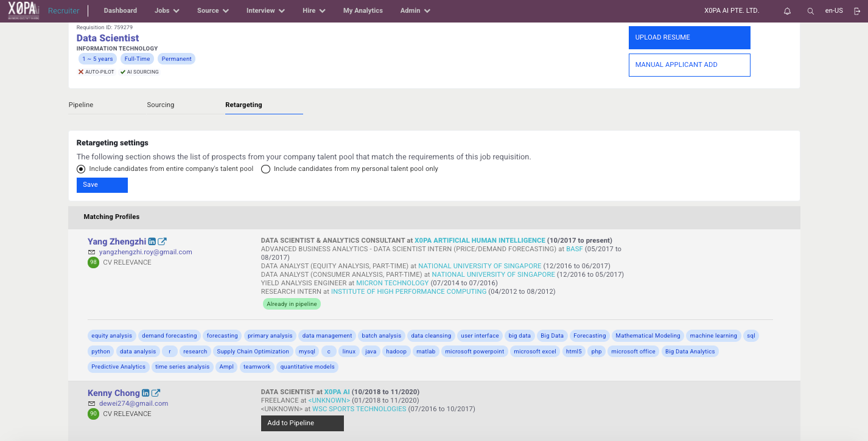Image resolution: width=868 pixels, height=441 pixels.
Task: Expand the Jobs dropdown menu
Action: 167,11
